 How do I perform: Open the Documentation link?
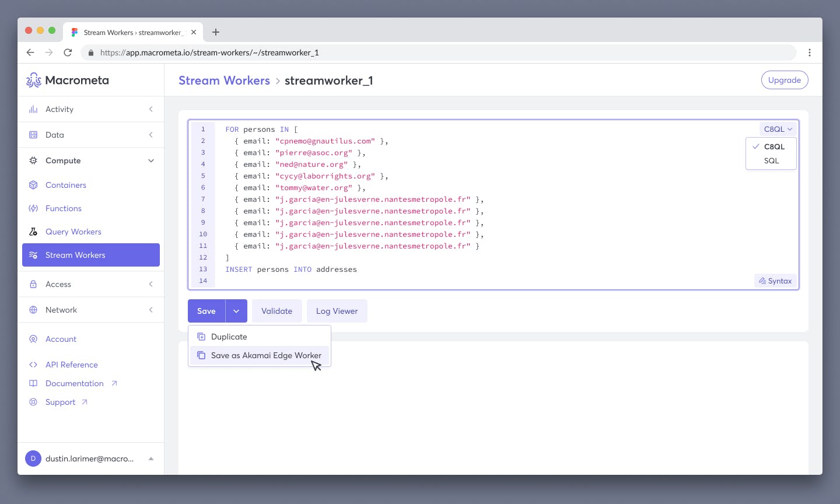coord(75,383)
